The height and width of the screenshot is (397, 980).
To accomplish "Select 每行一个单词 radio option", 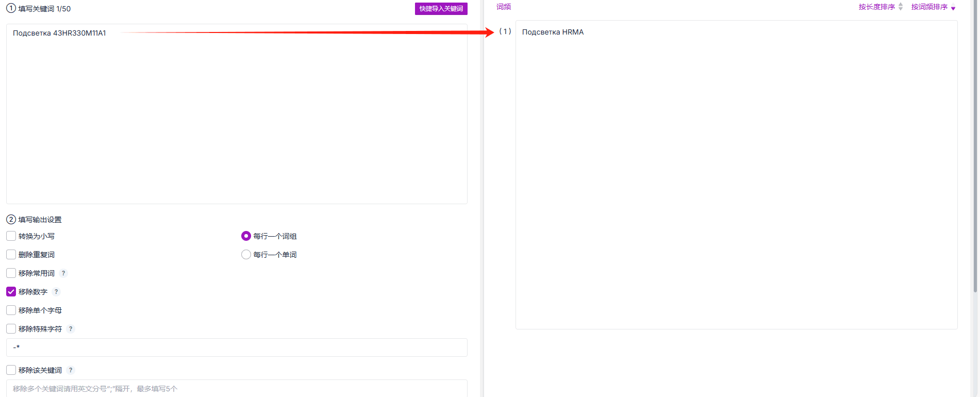I will coord(246,255).
